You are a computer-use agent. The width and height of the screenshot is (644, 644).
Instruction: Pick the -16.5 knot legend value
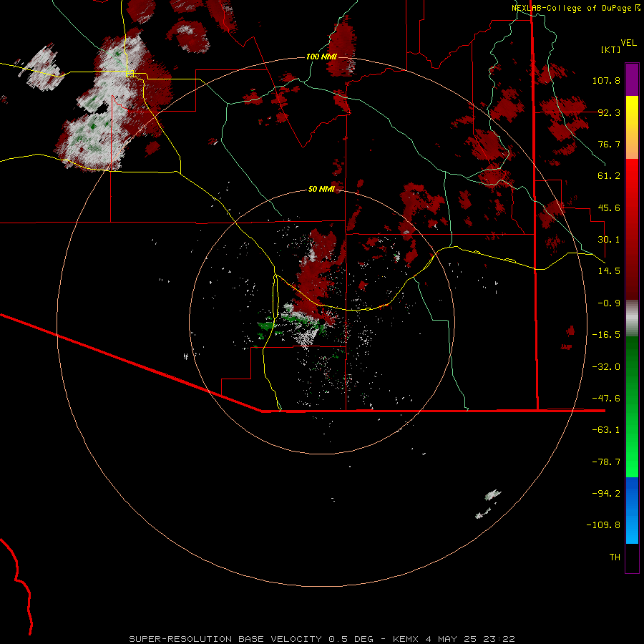coord(606,335)
